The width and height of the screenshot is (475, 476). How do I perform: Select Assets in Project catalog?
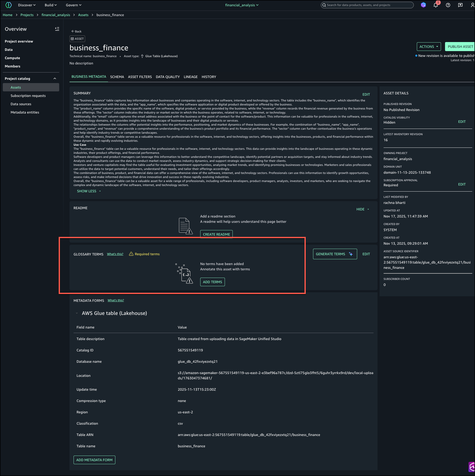click(x=31, y=87)
